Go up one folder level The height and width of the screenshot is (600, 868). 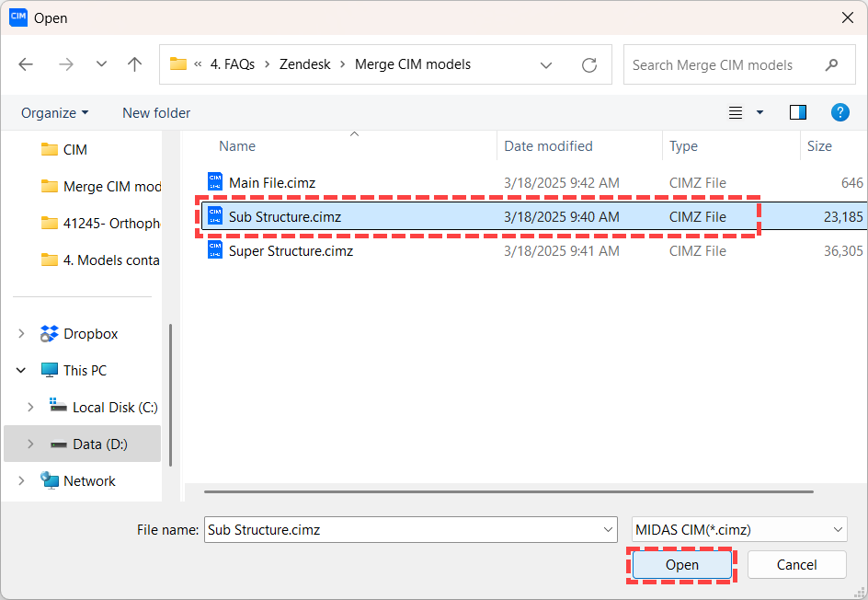(134, 64)
